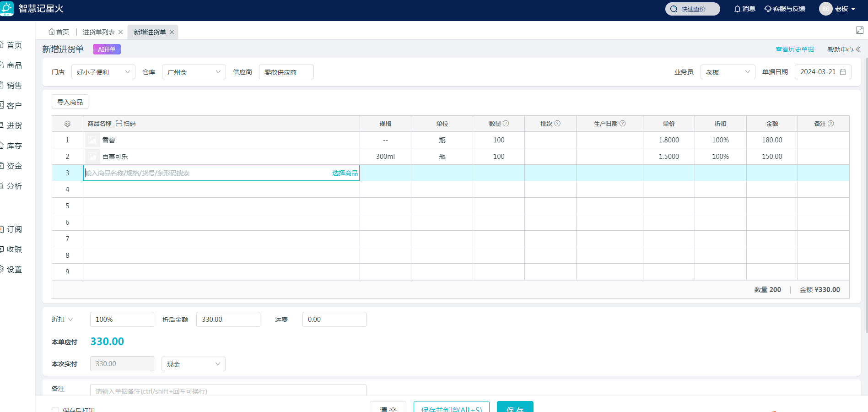Click the 供应商 field 零散供应商
The width and height of the screenshot is (868, 412).
[x=286, y=72]
